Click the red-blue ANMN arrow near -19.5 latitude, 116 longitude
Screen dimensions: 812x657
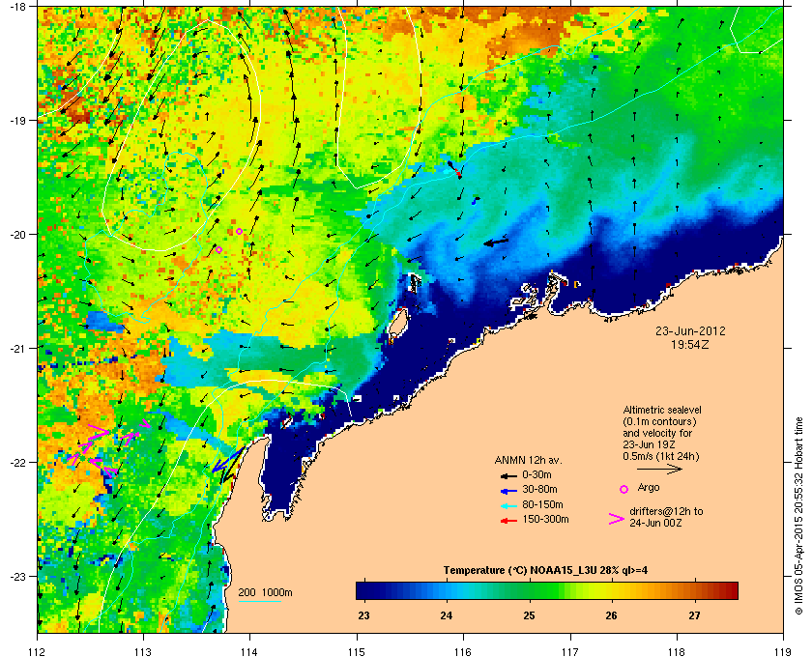(x=454, y=169)
